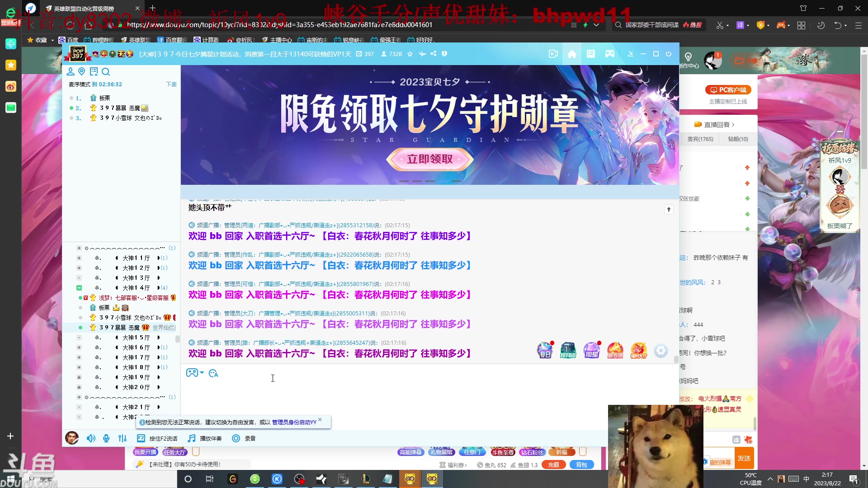
Task: Open the home tab icon in YY header
Action: [572, 54]
